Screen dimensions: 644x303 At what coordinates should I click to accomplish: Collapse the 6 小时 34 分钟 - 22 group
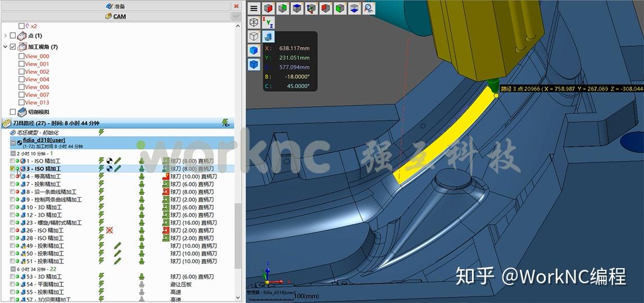pos(12,269)
